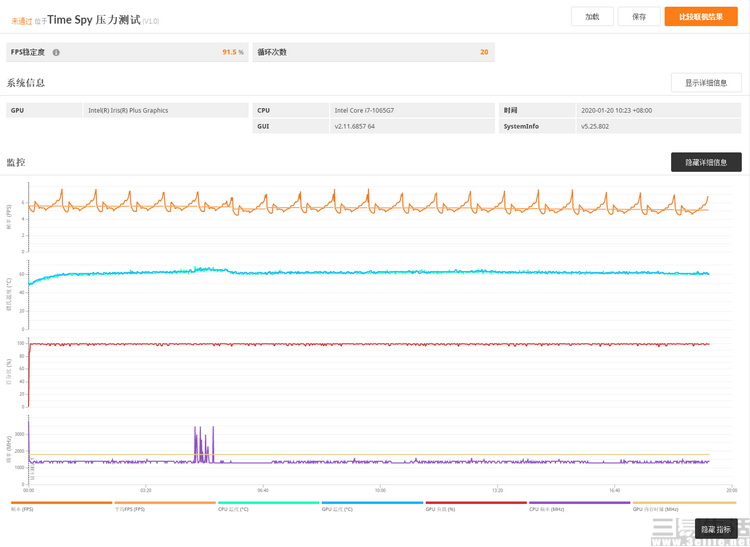Click the GUI label cell

[x=290, y=127]
